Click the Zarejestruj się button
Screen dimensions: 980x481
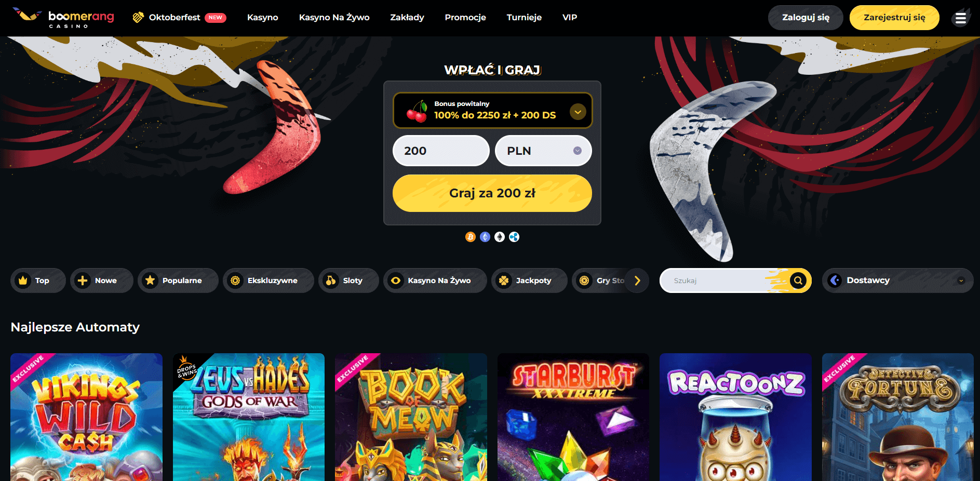(894, 18)
